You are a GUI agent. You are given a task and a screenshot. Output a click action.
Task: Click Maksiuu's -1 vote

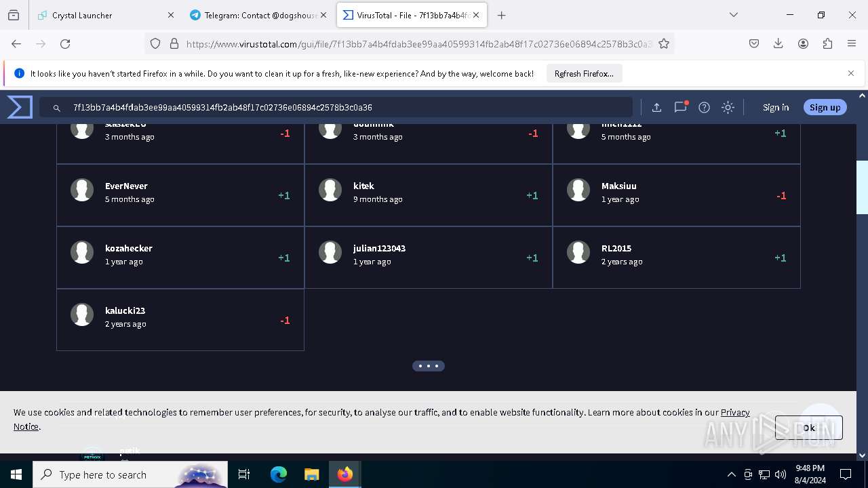[781, 195]
